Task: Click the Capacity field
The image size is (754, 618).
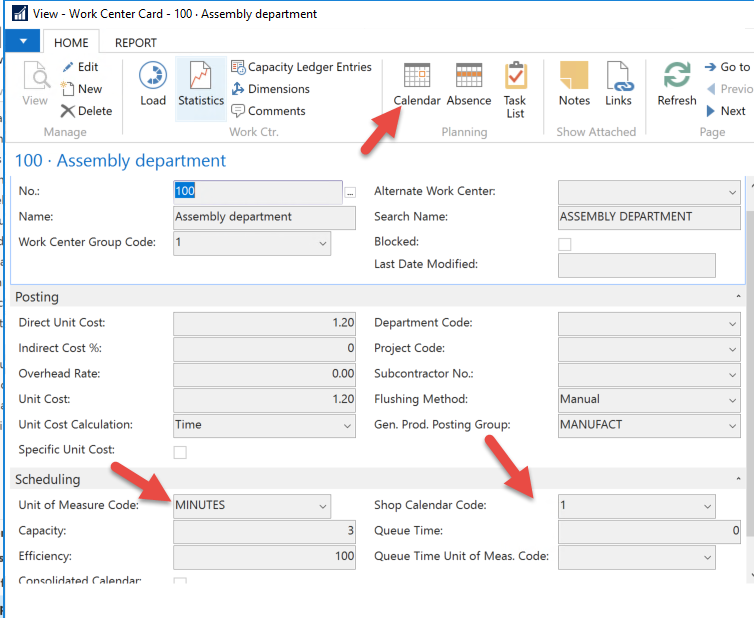Action: pyautogui.click(x=264, y=531)
